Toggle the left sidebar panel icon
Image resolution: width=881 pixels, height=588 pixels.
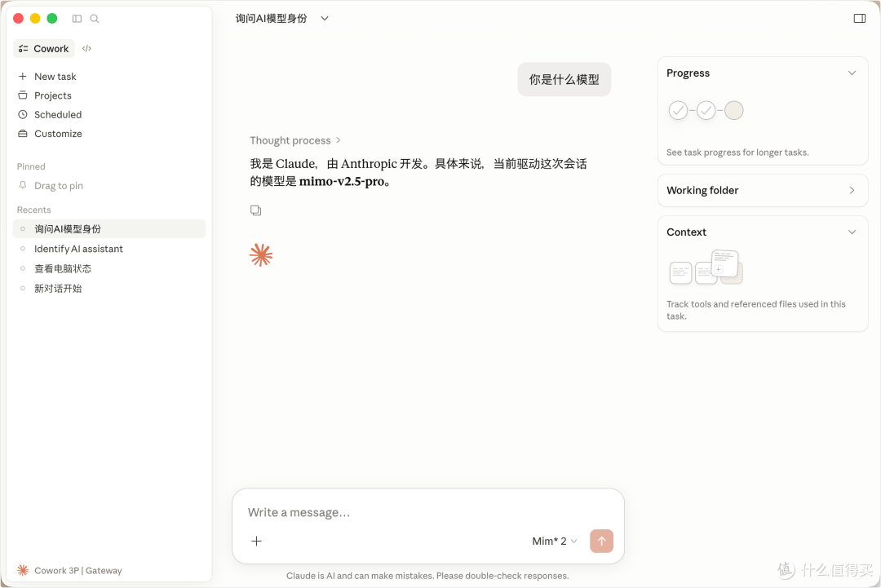pos(77,19)
